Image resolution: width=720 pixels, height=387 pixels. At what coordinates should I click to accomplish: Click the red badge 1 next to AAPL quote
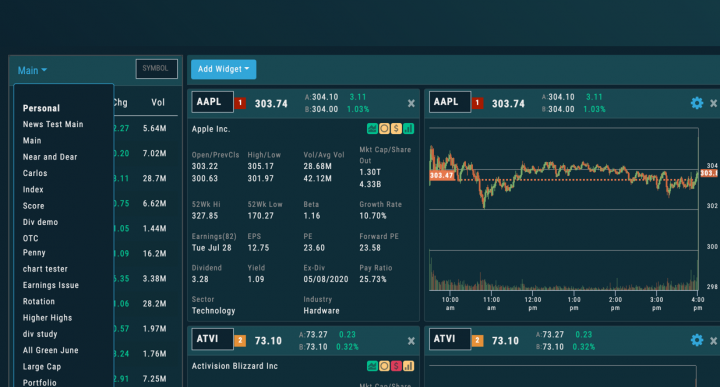pos(240,103)
